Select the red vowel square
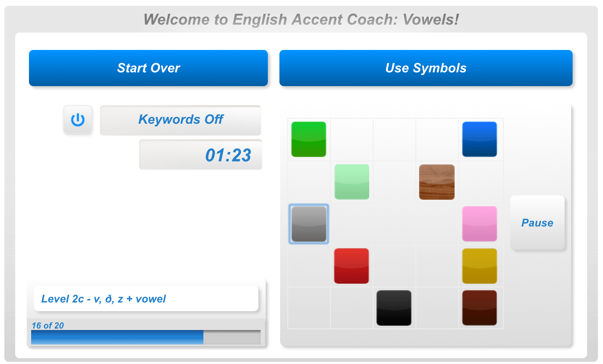 [351, 266]
